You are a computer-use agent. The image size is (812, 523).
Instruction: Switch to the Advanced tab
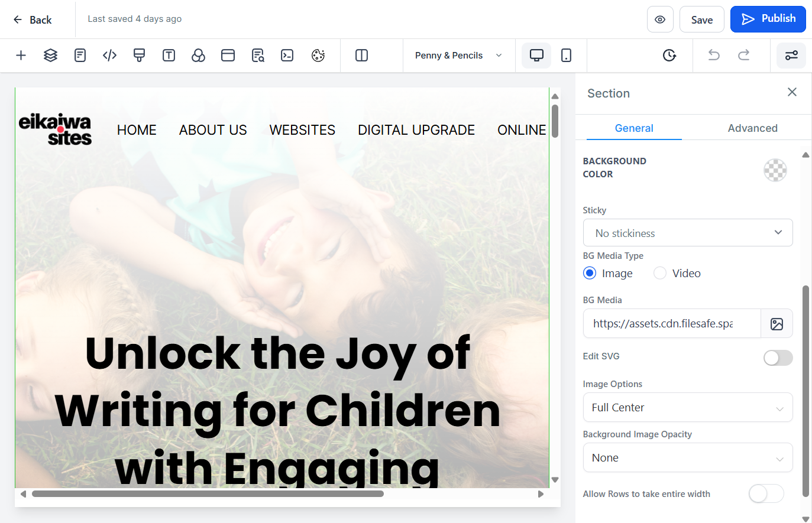752,128
